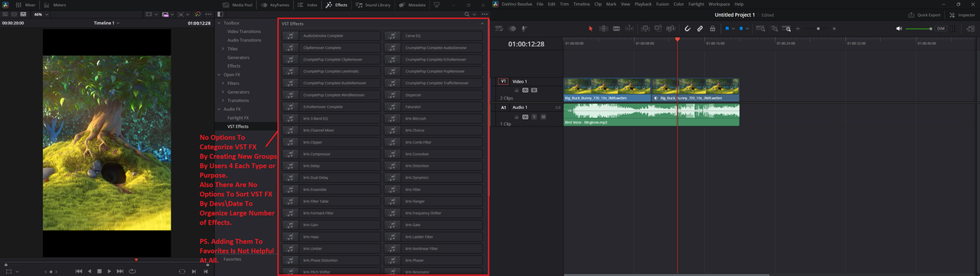Expand Filters under Open FX
The image size is (980, 276).
pyautogui.click(x=223, y=83)
